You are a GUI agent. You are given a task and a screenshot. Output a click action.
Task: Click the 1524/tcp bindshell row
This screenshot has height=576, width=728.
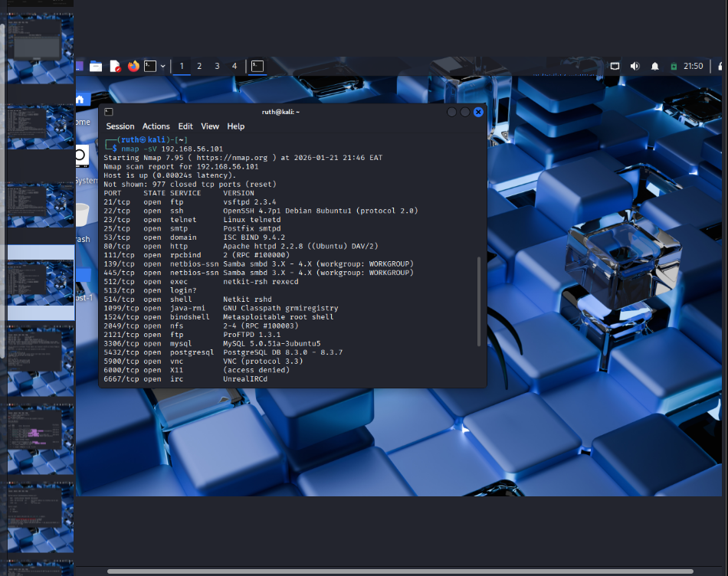218,317
